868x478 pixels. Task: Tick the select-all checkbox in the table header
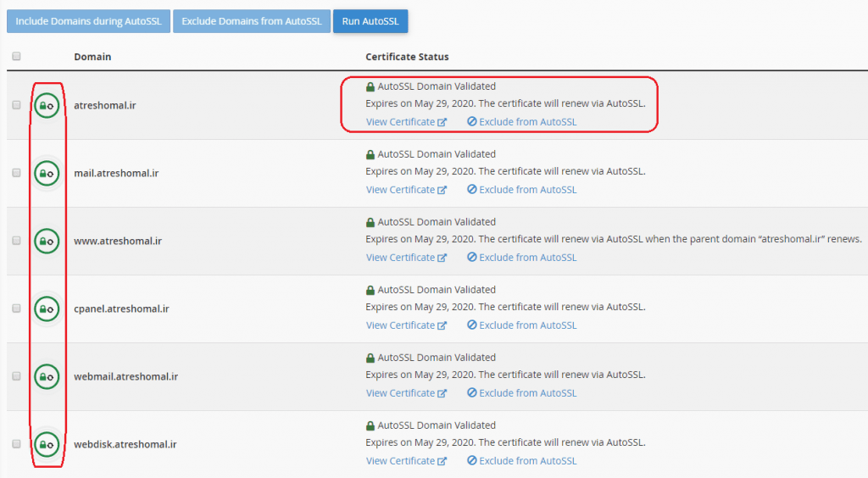click(17, 56)
